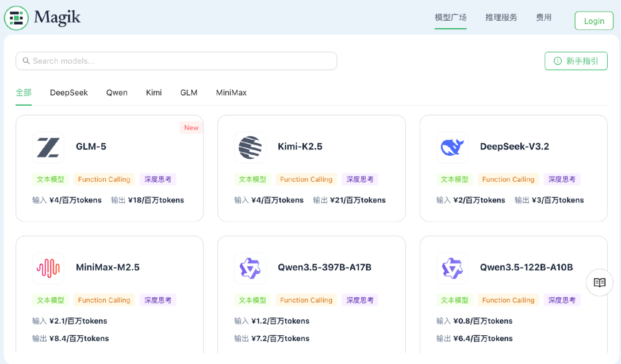Image resolution: width=621 pixels, height=364 pixels.
Task: Click the Magik logo icon
Action: 17,18
